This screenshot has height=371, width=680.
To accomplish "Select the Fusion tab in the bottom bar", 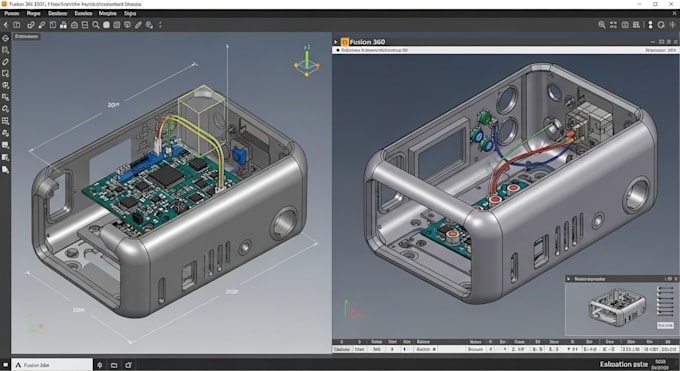I will click(x=52, y=365).
